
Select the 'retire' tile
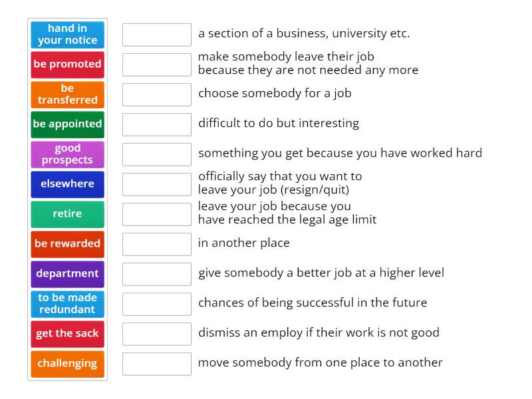point(67,213)
